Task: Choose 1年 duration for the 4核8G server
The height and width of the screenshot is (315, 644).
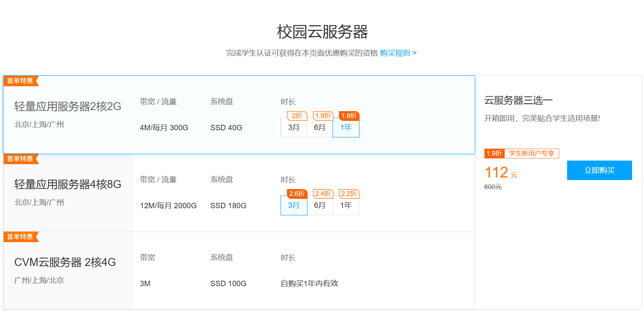Action: point(346,205)
